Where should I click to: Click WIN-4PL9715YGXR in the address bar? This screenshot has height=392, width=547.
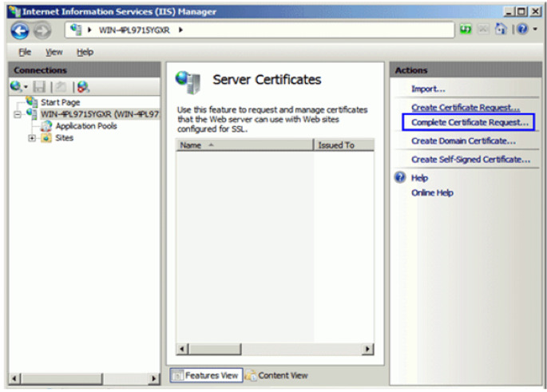tap(134, 30)
